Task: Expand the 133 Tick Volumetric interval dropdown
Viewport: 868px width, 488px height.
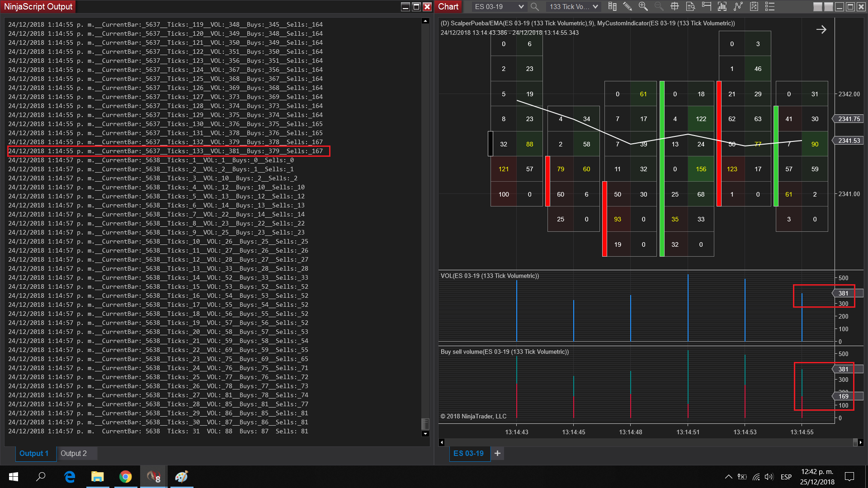Action: click(595, 7)
